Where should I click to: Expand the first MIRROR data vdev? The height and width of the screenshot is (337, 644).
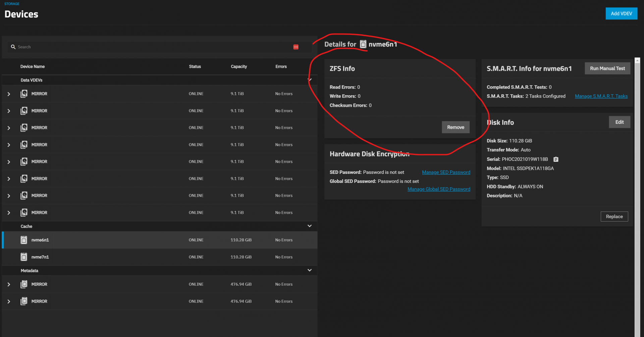(9, 94)
